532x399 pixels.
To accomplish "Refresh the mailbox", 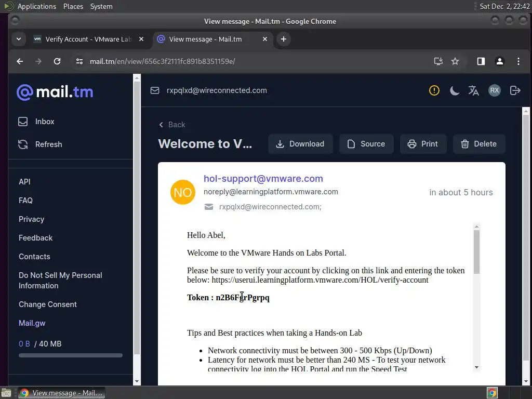I will pyautogui.click(x=40, y=144).
